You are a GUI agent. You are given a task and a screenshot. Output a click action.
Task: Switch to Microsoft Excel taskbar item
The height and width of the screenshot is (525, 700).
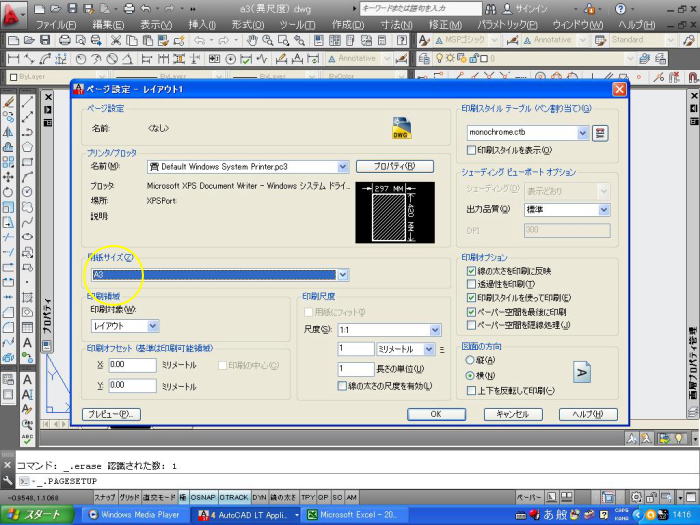pyautogui.click(x=353, y=515)
